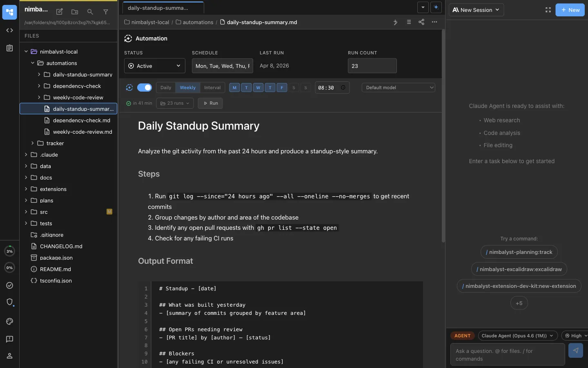The width and height of the screenshot is (588, 368).
Task: Click the feedback icon in lower sidebar
Action: [9, 339]
